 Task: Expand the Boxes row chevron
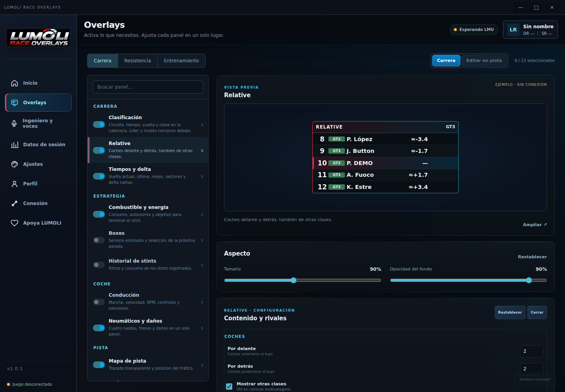coord(202,240)
